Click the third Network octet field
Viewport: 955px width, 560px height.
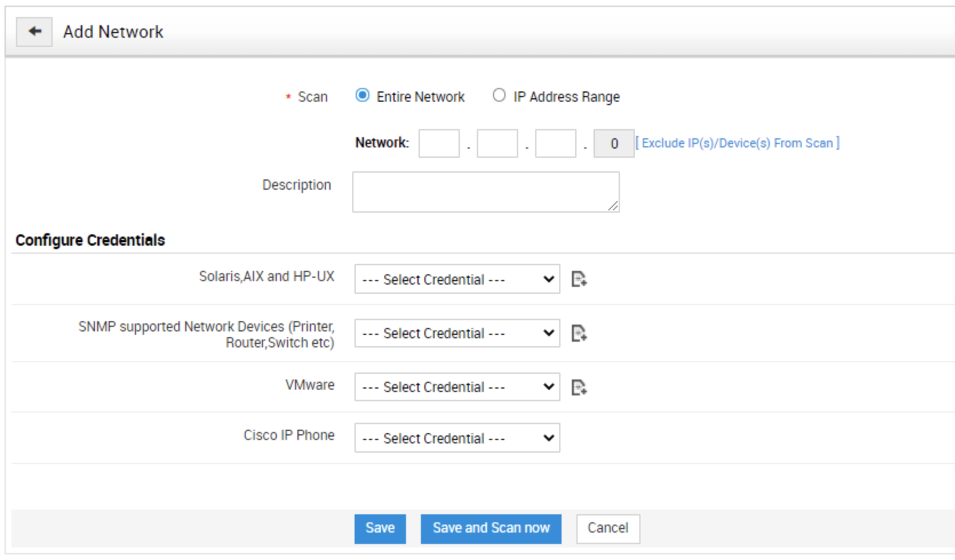[555, 143]
